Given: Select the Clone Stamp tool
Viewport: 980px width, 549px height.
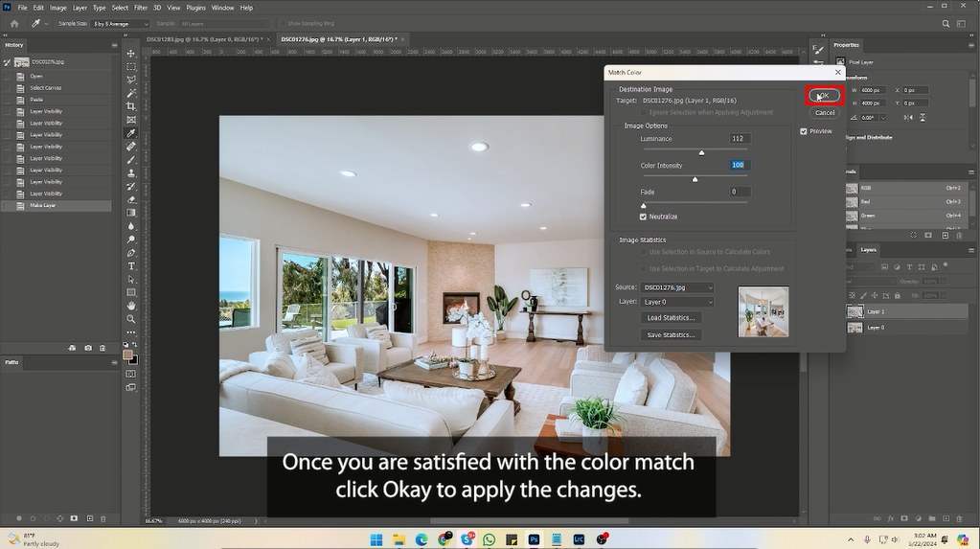Looking at the screenshot, I should (131, 172).
